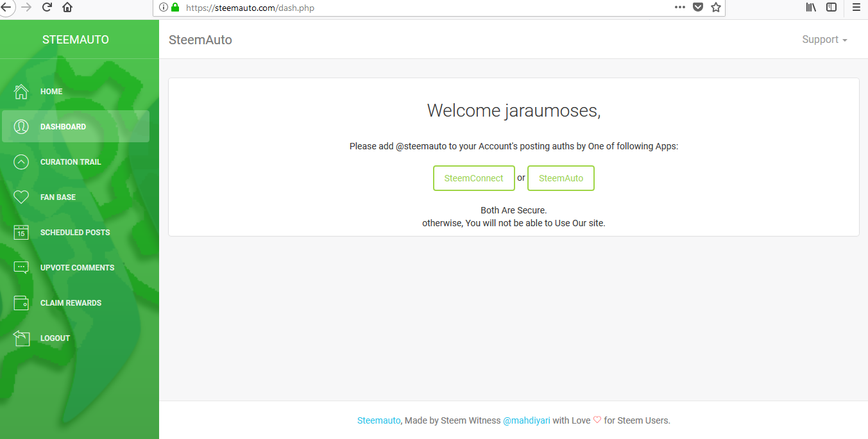
Task: Open the @mahdiyari footer link
Action: [x=527, y=421]
